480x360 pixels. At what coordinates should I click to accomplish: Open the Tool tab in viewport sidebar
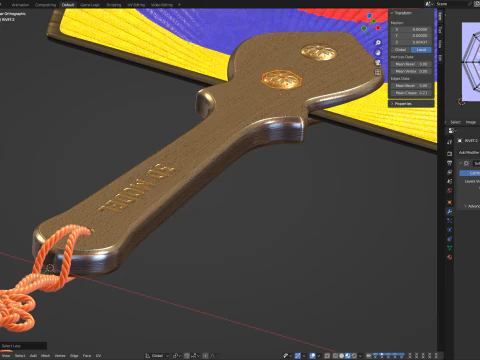(440, 30)
